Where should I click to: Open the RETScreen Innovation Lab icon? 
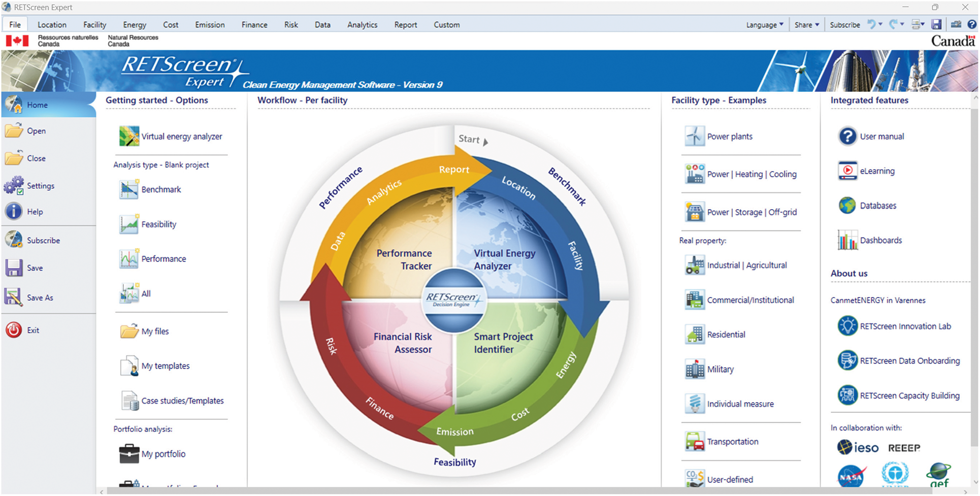coord(847,326)
